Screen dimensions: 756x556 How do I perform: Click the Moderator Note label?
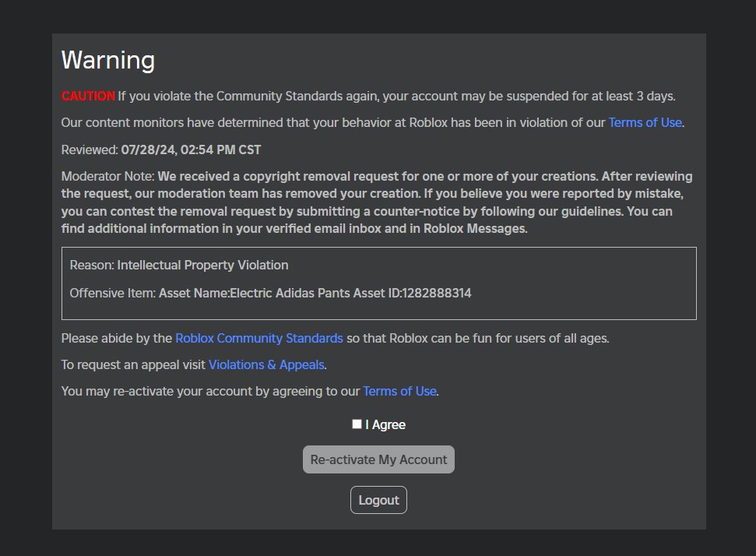[x=107, y=176]
